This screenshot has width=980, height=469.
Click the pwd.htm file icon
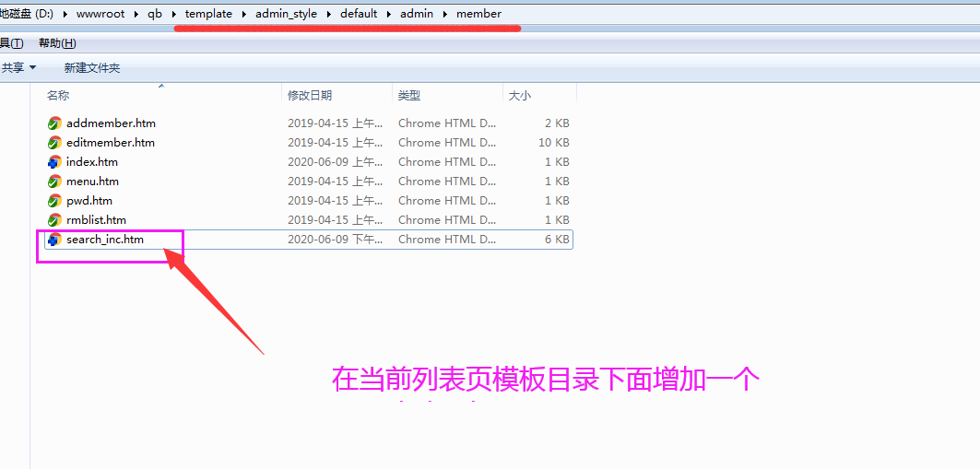[54, 201]
